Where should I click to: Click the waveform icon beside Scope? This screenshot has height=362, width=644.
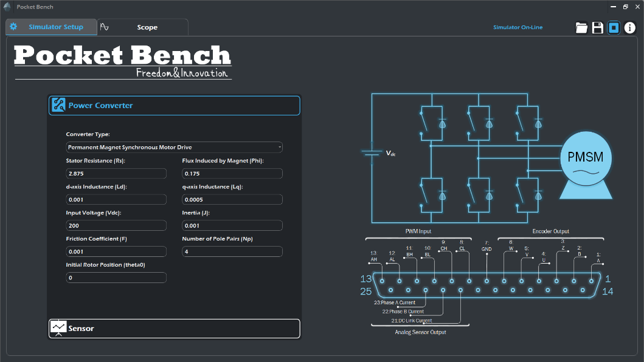(105, 27)
